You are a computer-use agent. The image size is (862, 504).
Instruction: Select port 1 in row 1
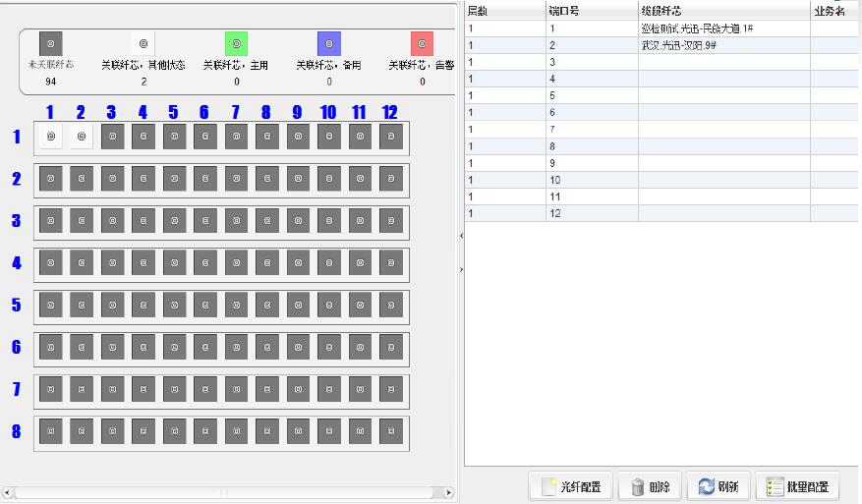tap(51, 137)
